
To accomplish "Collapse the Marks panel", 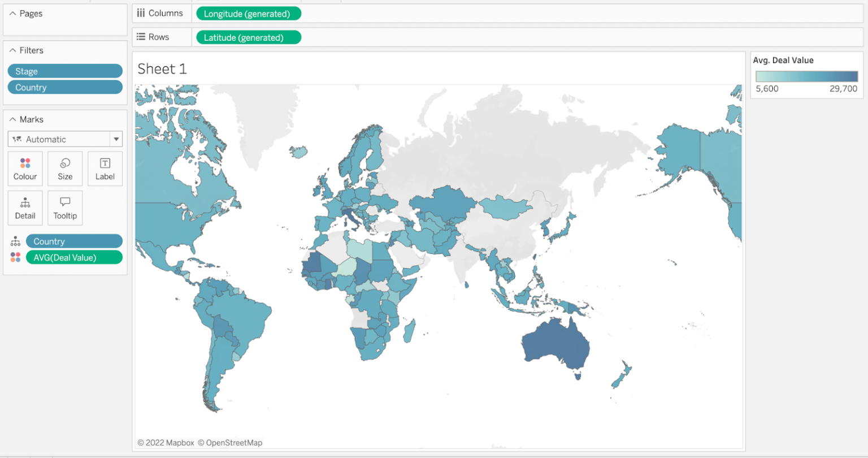I will [x=12, y=119].
